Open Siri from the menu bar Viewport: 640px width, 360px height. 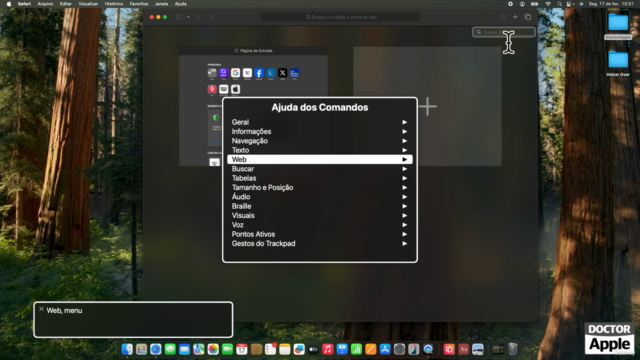point(581,4)
